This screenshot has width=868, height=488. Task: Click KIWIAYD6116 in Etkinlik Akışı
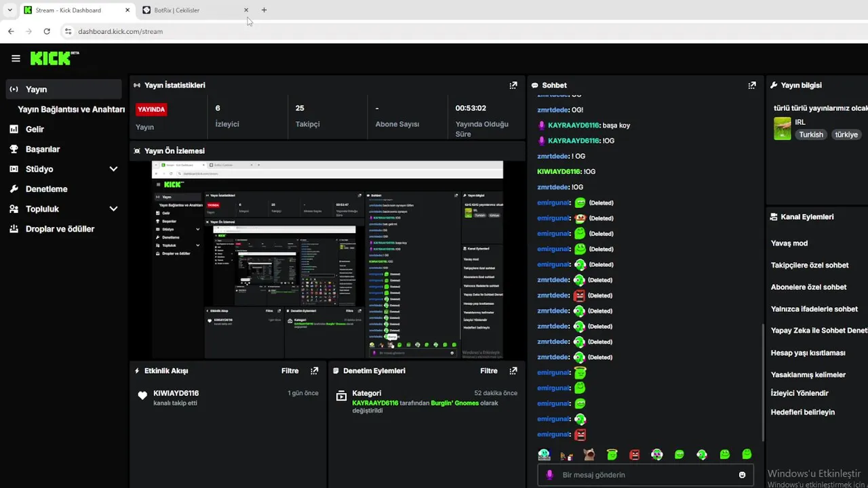tap(176, 393)
